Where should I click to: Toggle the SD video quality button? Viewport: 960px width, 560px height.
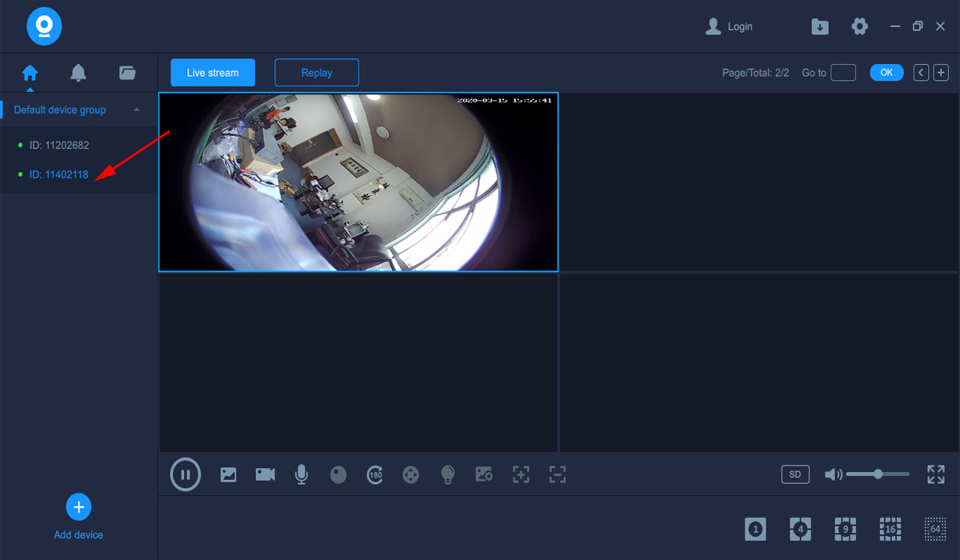coord(795,474)
